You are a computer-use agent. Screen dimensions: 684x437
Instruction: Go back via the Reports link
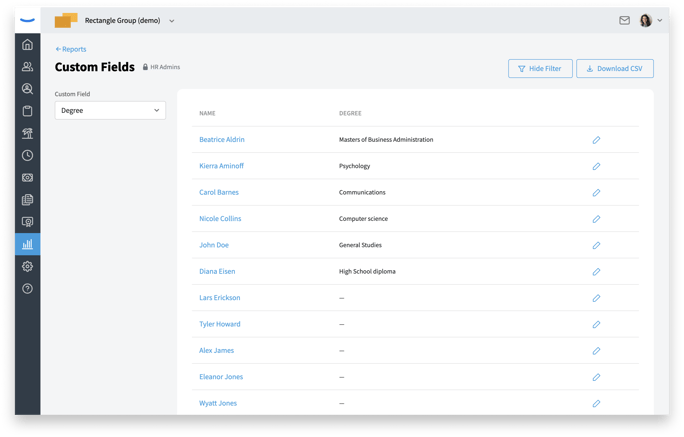pos(71,49)
